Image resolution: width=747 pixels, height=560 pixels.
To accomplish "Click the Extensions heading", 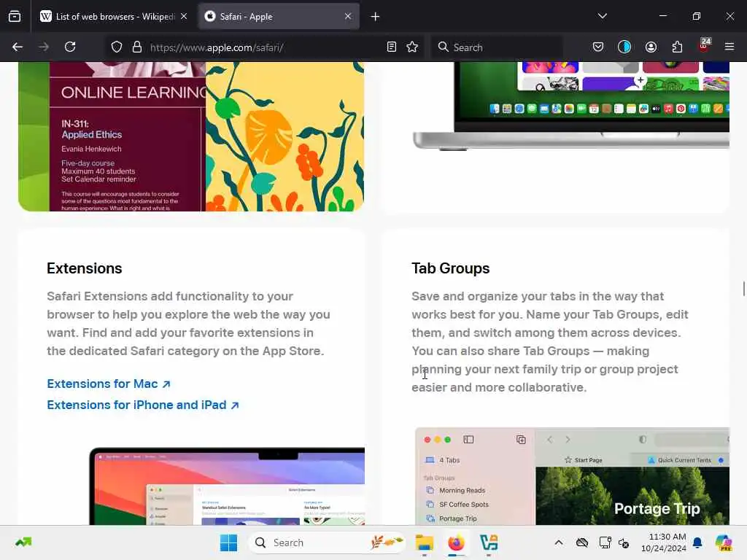I will (x=85, y=268).
